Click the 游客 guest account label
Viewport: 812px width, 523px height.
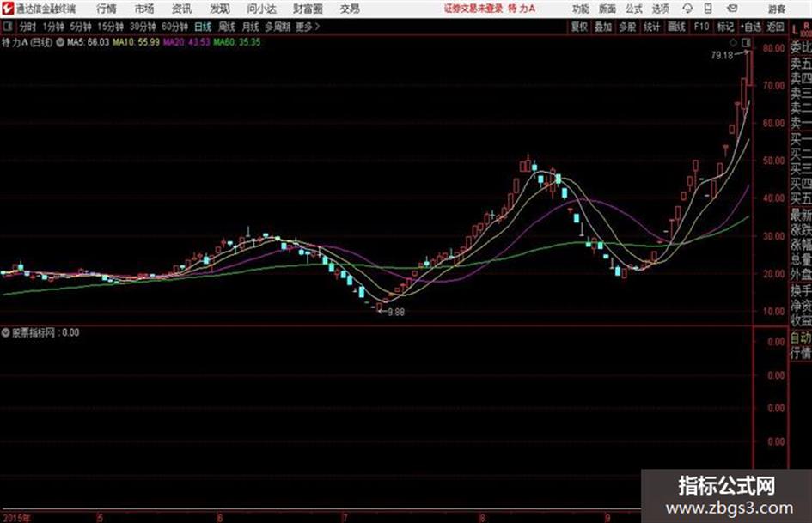click(x=776, y=9)
